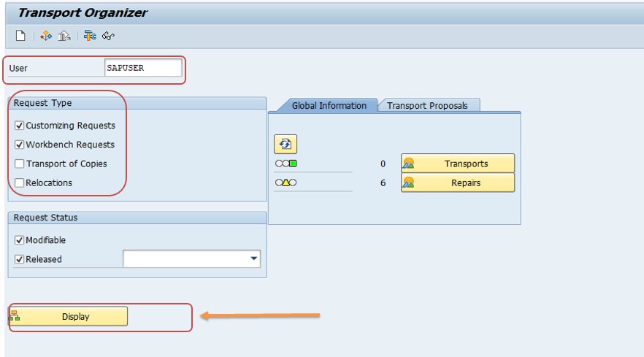Click the wrench tools toolbar icon
The width and height of the screenshot is (644, 357).
(90, 36)
